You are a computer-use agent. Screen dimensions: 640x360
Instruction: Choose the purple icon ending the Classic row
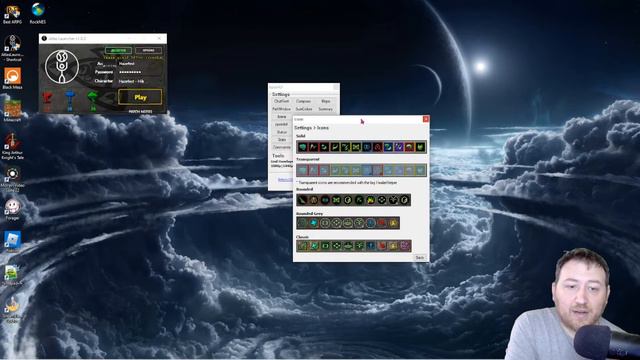point(404,246)
